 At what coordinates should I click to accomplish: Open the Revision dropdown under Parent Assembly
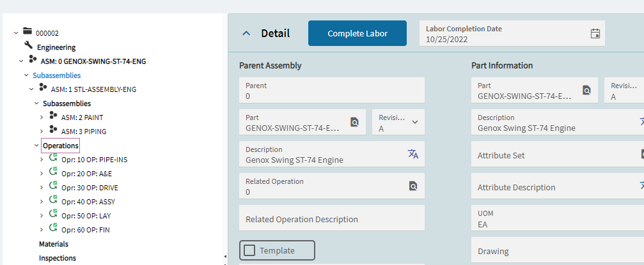pos(414,122)
